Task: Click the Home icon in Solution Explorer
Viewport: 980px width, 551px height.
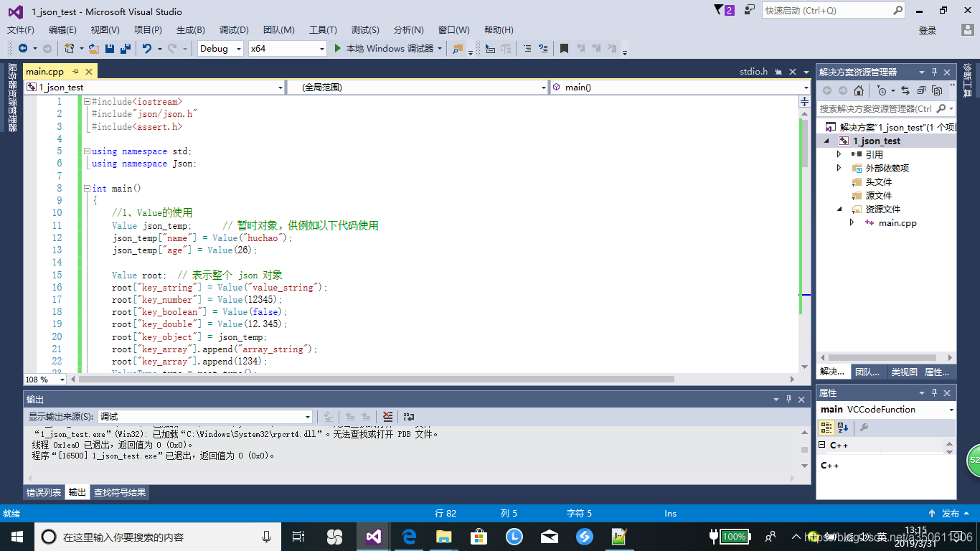Action: click(859, 90)
